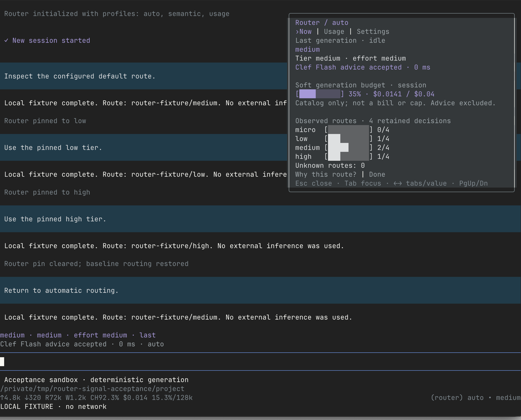Click 'Return to automatic routing.' prompt
521x420 pixels.
coord(62,290)
